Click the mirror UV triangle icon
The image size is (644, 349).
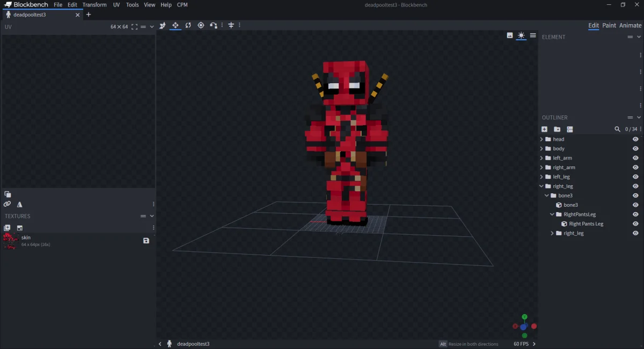tap(20, 204)
